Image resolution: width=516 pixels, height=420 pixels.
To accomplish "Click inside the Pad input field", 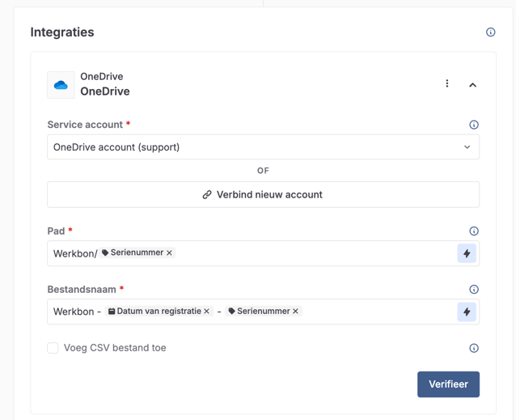I will (x=307, y=253).
